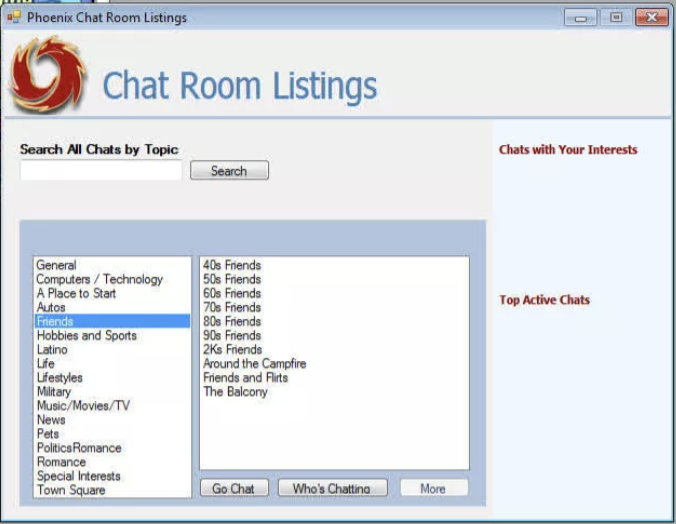Pick Hobbies and Sports category
Viewport: 676px width, 524px height.
tap(112, 335)
